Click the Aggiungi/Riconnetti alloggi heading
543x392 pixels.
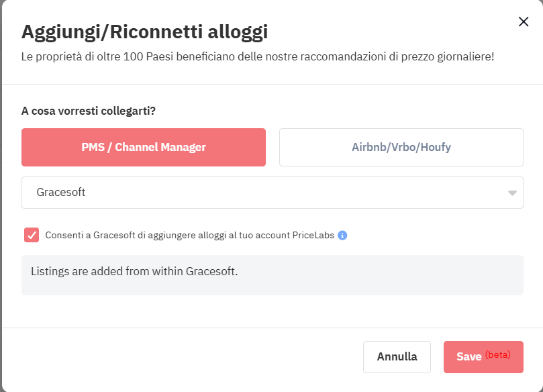click(x=144, y=32)
